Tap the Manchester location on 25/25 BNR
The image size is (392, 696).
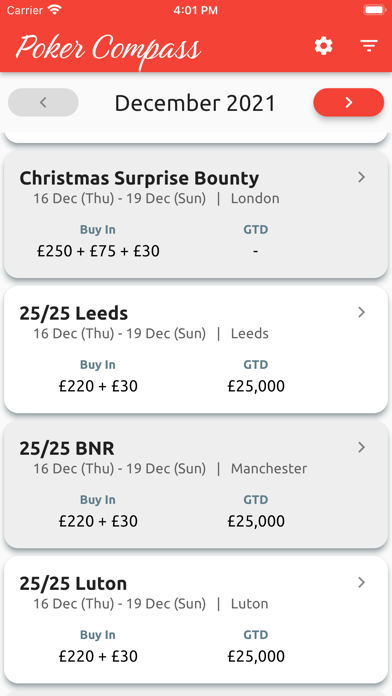[269, 469]
